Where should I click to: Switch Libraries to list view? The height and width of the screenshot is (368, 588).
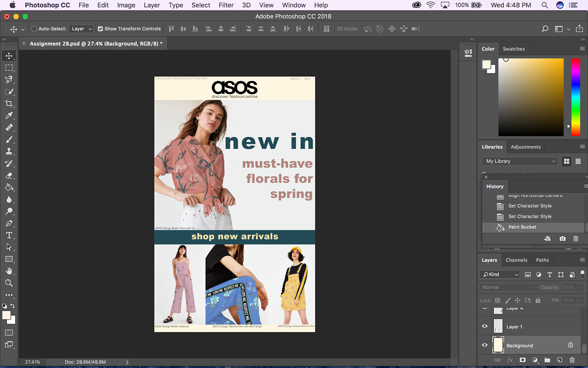(x=578, y=161)
